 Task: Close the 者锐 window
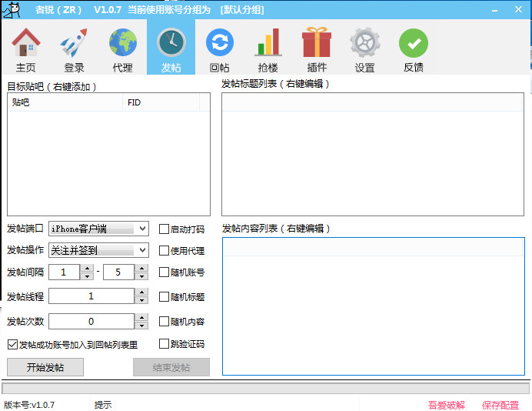point(518,9)
